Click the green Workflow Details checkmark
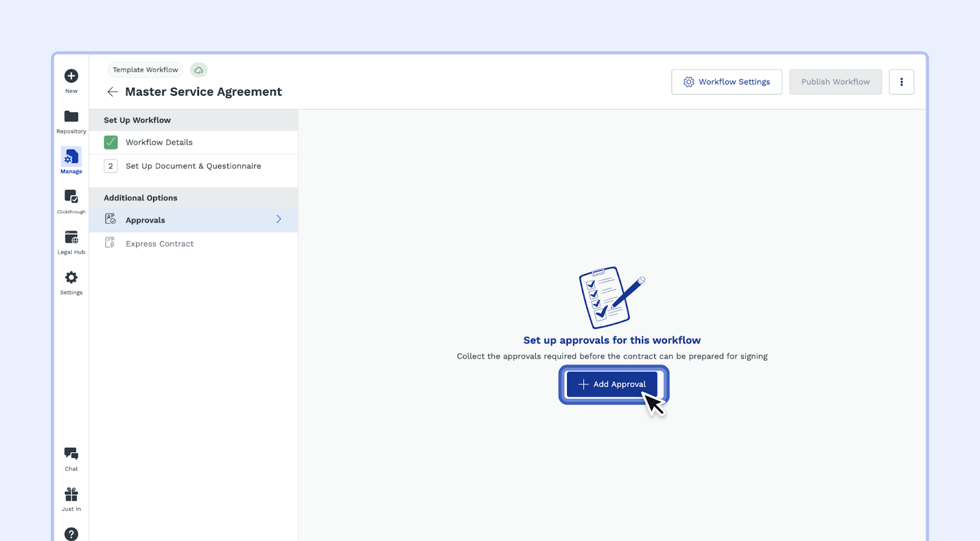Viewport: 980px width, 541px height. tap(111, 142)
